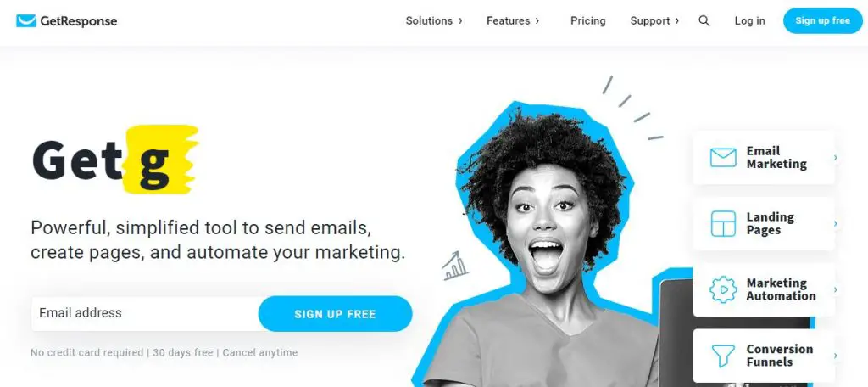Open the Email Marketing card arrow
Screen dimensions: 868x387
tap(835, 158)
